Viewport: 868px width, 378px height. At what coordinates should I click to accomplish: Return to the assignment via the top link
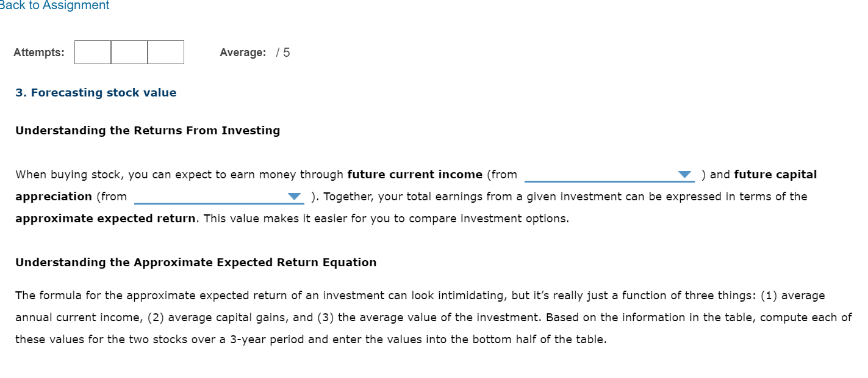pyautogui.click(x=54, y=5)
